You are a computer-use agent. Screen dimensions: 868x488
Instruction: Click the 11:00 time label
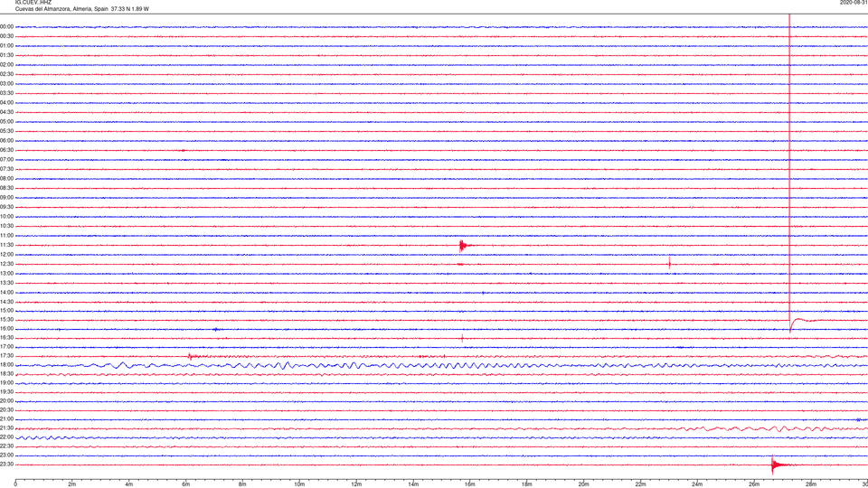coord(6,235)
